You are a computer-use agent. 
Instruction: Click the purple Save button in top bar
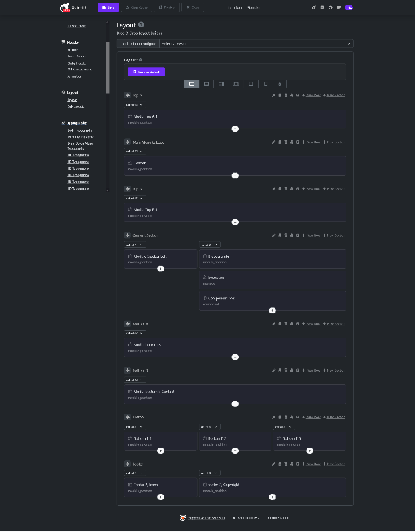pos(108,7)
